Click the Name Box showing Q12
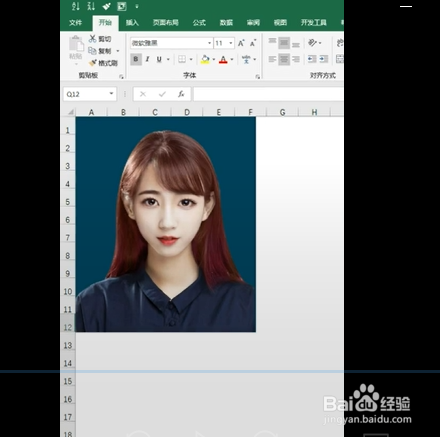The width and height of the screenshot is (440, 437). tap(85, 94)
